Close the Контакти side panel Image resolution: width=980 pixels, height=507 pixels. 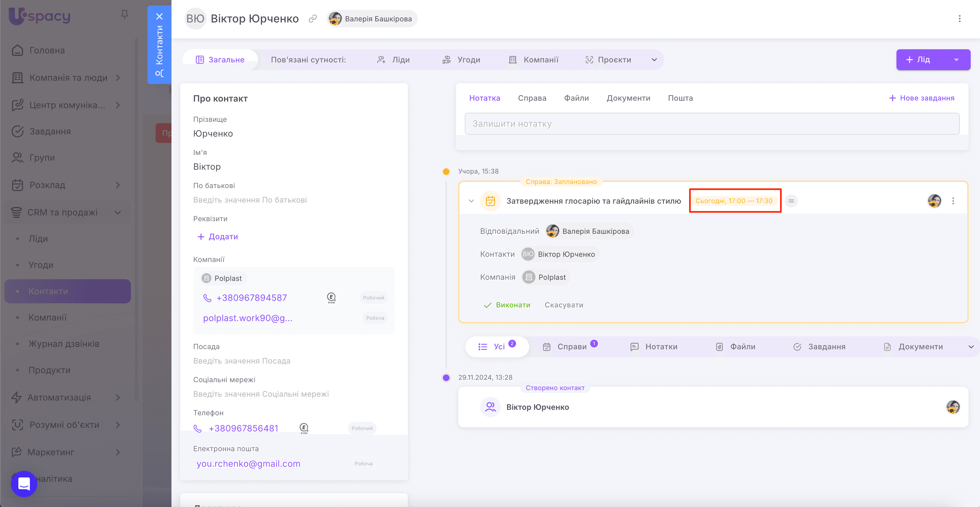click(159, 16)
